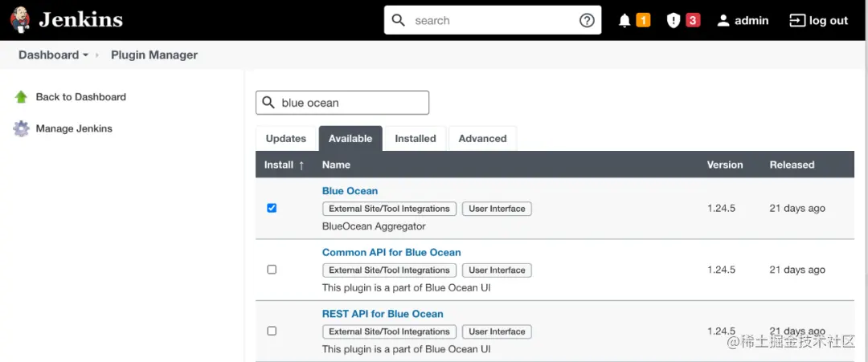Viewport: 868px width, 362px height.
Task: Click External Site/Tool Integrations tag in Common API row
Action: point(389,270)
